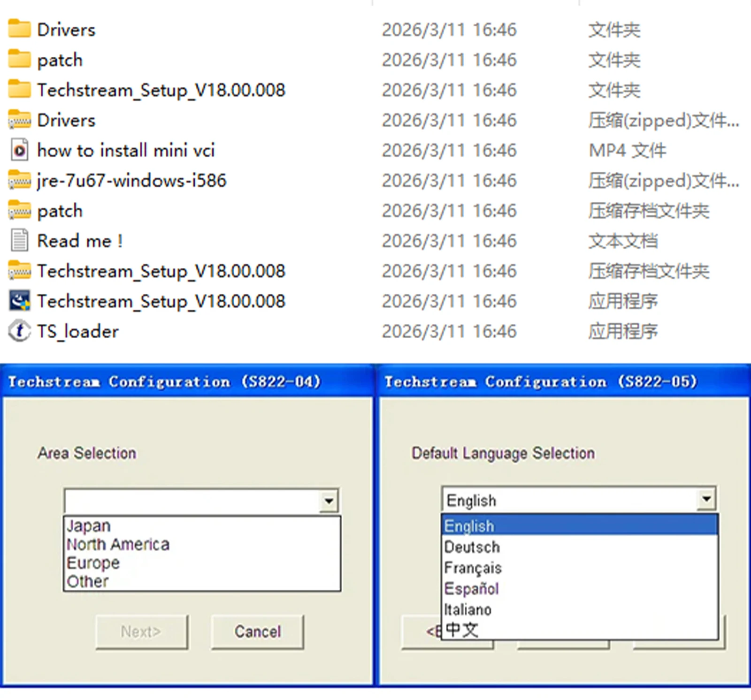Choose Europe in the Area list

point(202,563)
